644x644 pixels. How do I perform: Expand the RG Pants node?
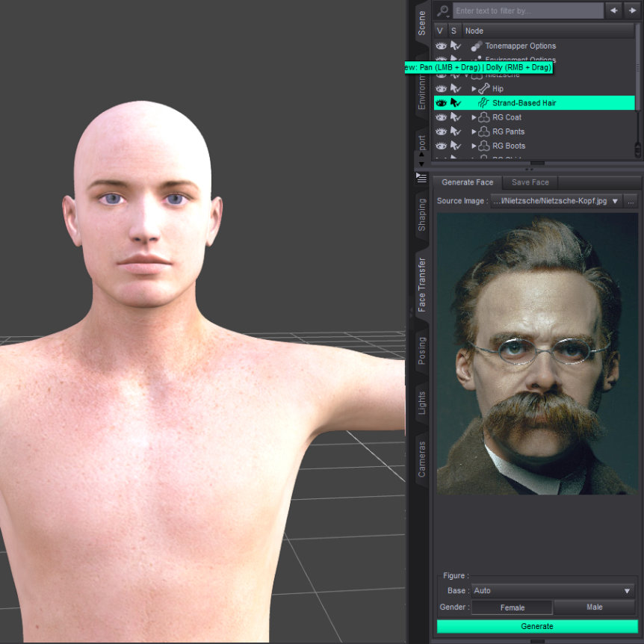(474, 131)
